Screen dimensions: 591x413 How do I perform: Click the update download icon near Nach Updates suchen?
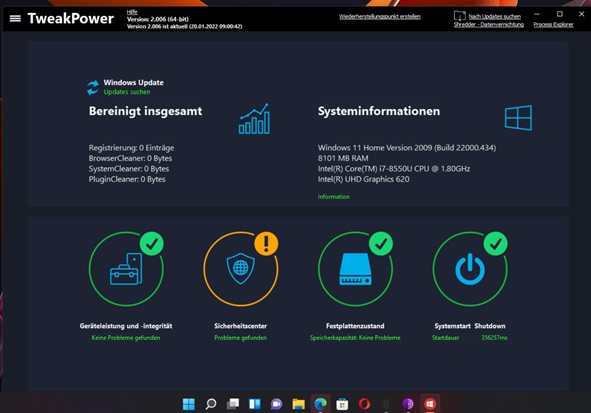pos(459,16)
